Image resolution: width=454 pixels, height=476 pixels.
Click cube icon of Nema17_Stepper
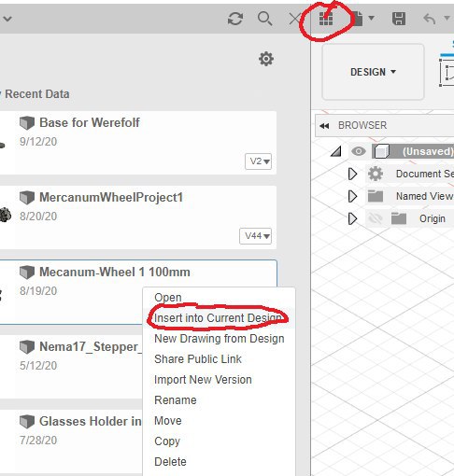[x=27, y=347]
